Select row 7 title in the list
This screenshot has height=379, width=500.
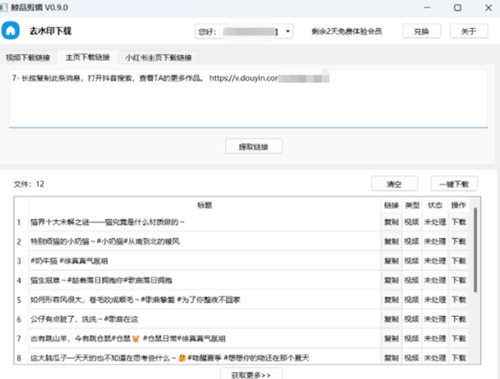128,339
